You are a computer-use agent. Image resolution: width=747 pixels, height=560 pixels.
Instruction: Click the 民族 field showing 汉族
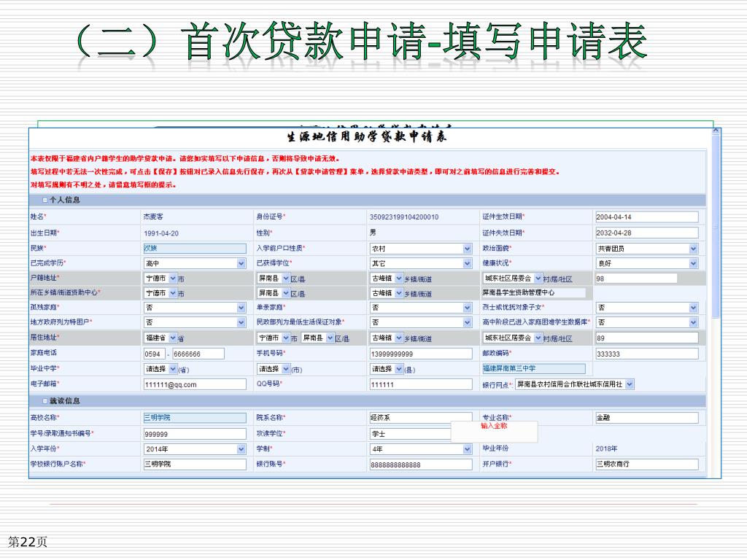pos(195,248)
